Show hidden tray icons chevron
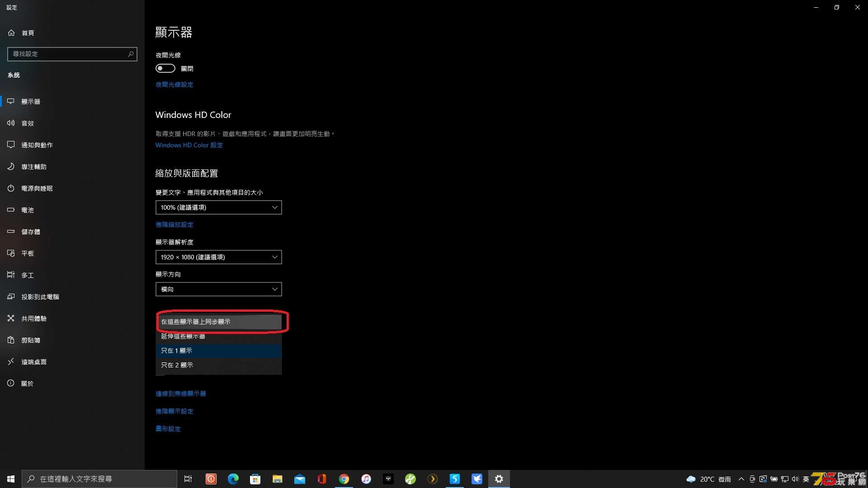 pyautogui.click(x=741, y=479)
